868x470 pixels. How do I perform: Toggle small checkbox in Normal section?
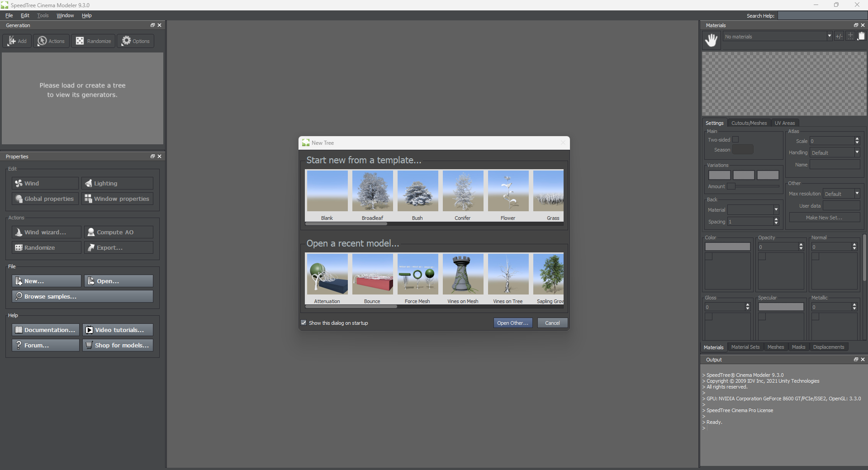coord(816,256)
